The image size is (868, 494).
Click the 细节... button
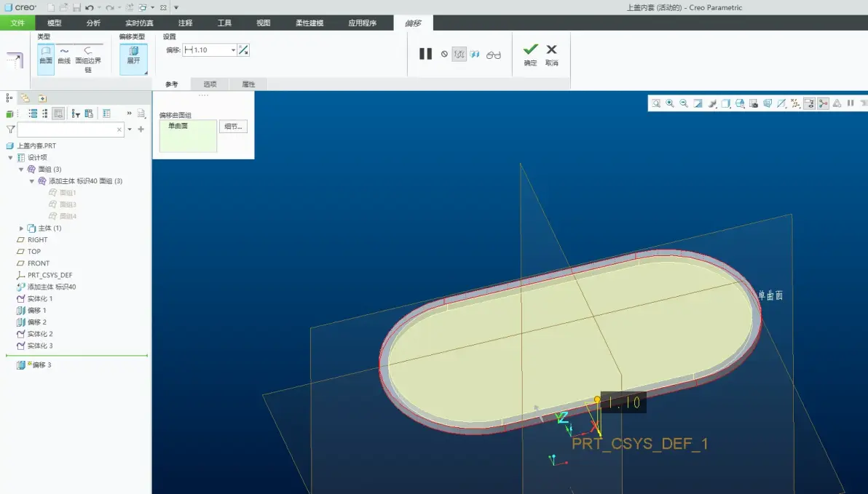(x=233, y=127)
